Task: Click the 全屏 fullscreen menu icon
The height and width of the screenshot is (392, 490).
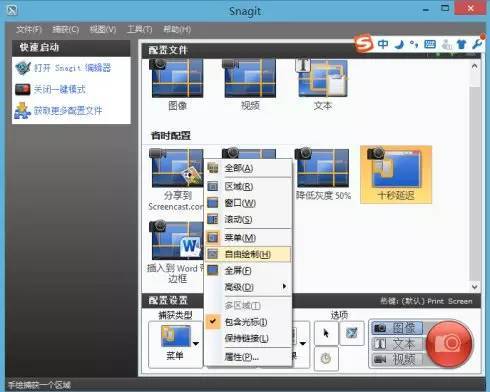Action: pyautogui.click(x=213, y=271)
